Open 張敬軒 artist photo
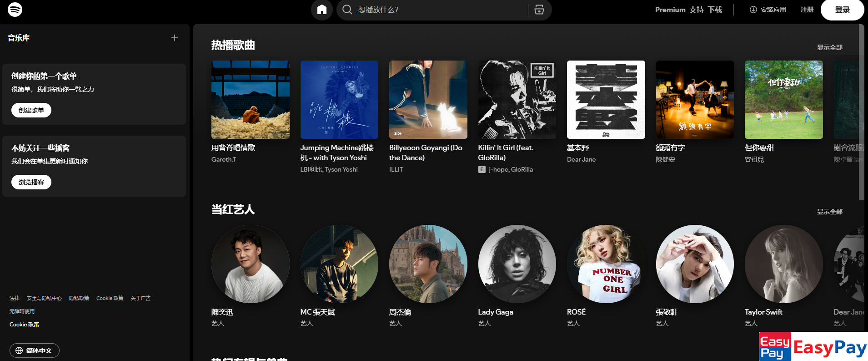The image size is (868, 361). pyautogui.click(x=695, y=264)
